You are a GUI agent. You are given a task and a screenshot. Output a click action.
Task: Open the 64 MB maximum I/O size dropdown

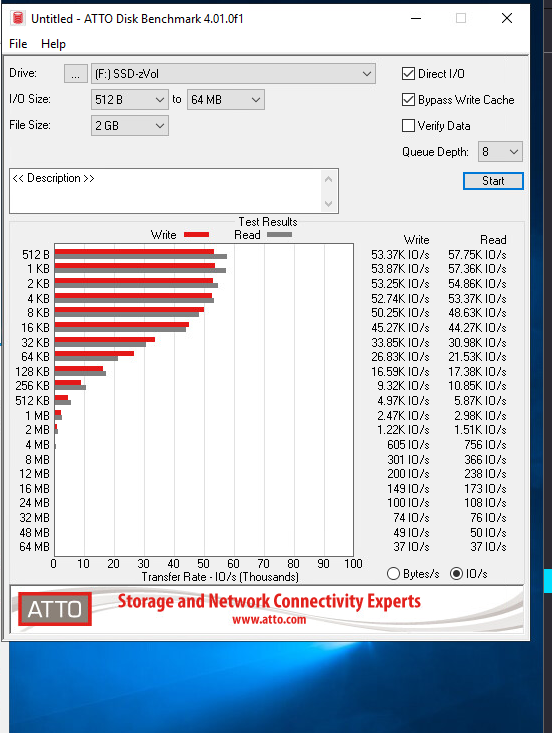pos(226,100)
